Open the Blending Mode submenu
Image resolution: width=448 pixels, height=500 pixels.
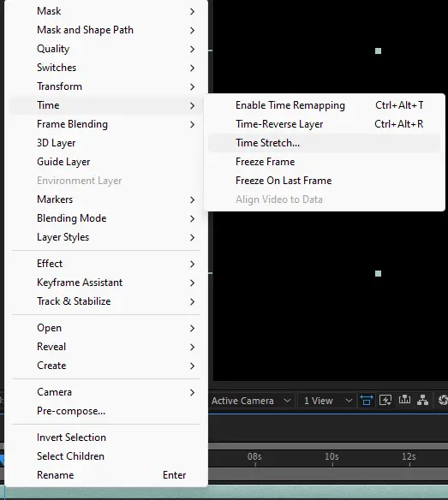pyautogui.click(x=106, y=218)
